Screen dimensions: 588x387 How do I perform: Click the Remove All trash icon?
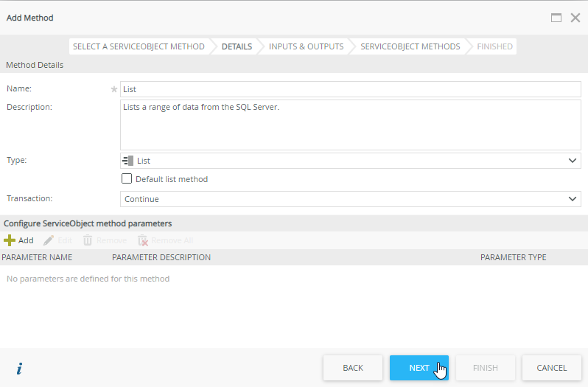click(143, 240)
